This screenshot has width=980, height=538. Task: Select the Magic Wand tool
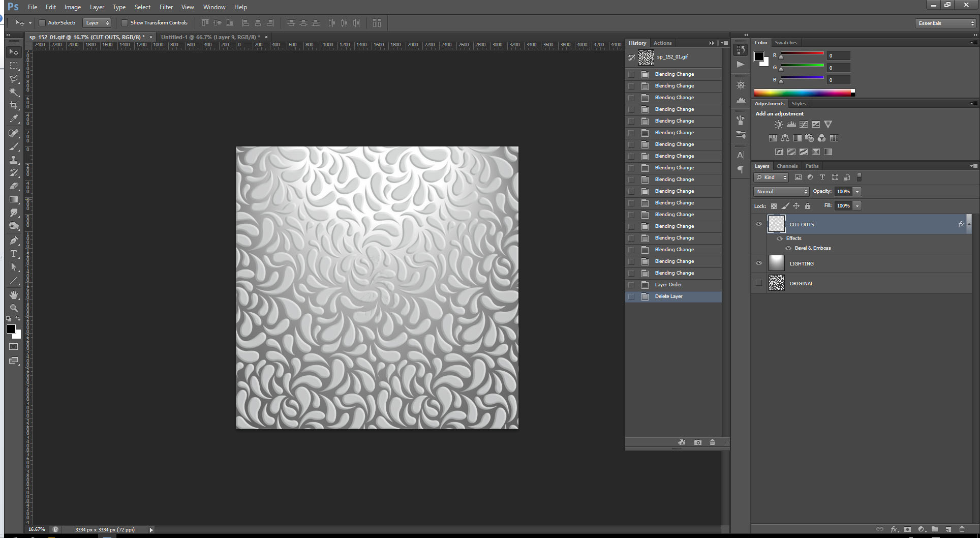(14, 92)
